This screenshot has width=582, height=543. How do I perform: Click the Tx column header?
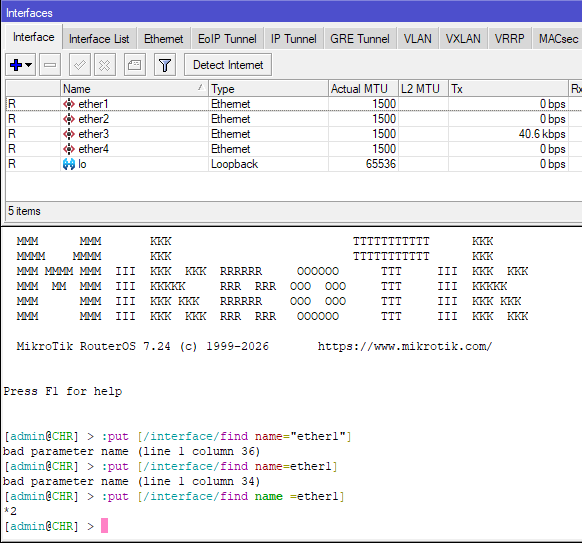point(509,89)
